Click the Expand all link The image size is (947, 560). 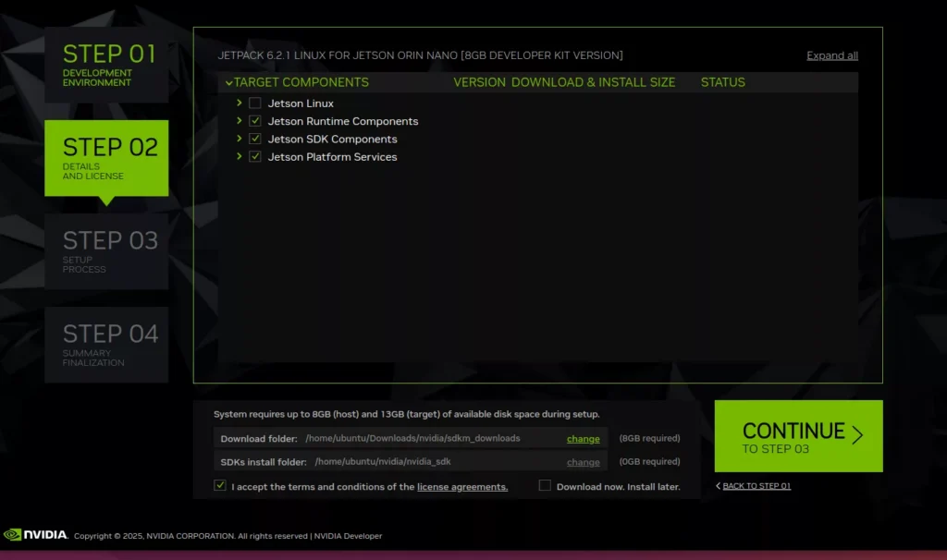pos(831,55)
